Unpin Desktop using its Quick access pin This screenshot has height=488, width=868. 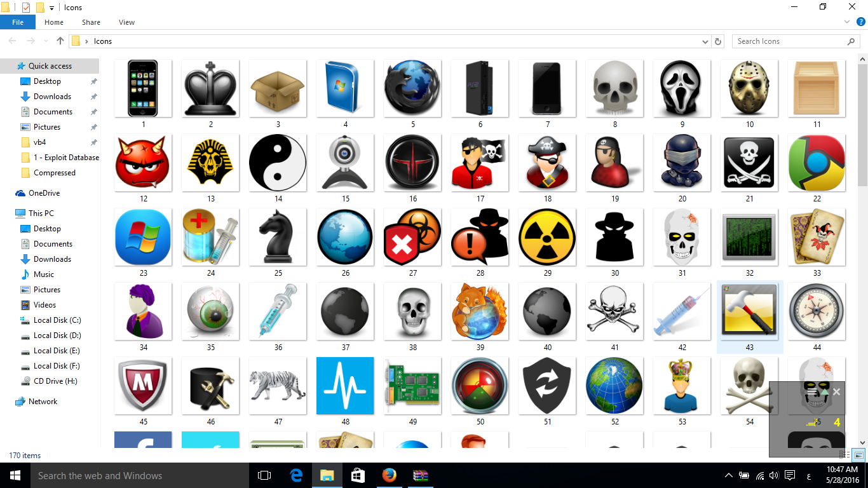pyautogui.click(x=93, y=81)
